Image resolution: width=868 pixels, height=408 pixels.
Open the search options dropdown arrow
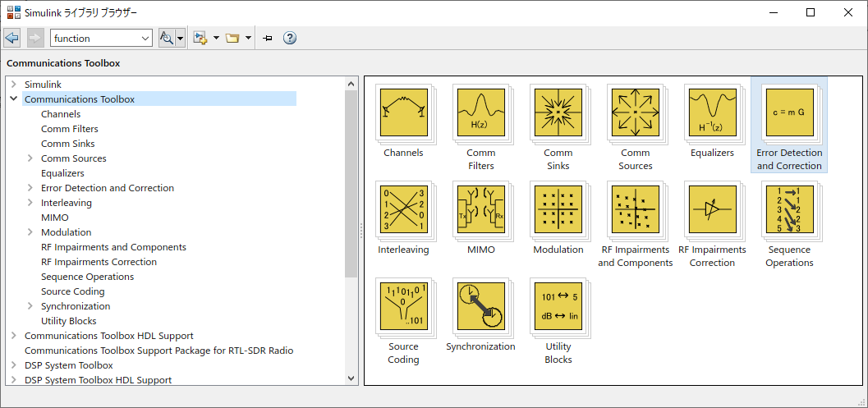(x=181, y=39)
